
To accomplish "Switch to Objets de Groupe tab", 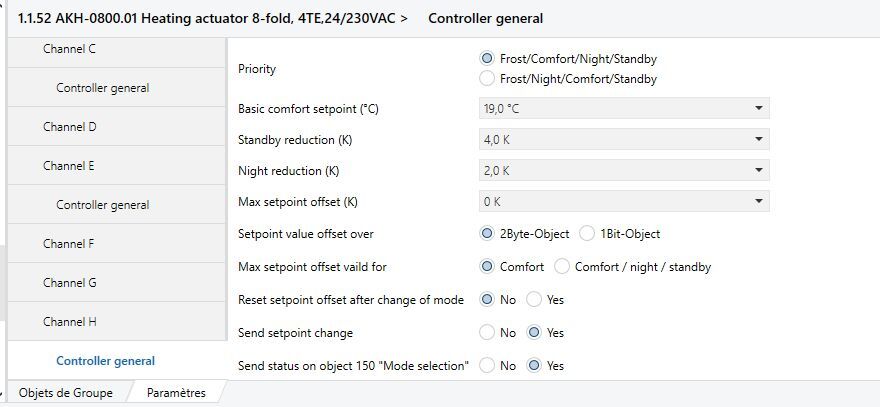I will pos(66,393).
